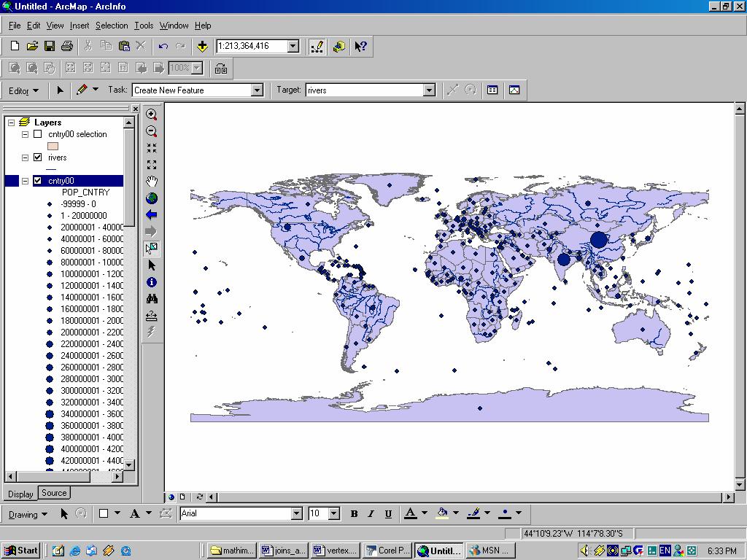Screen dimensions: 747x560
Task: Click the What's This help icon
Action: pos(360,46)
